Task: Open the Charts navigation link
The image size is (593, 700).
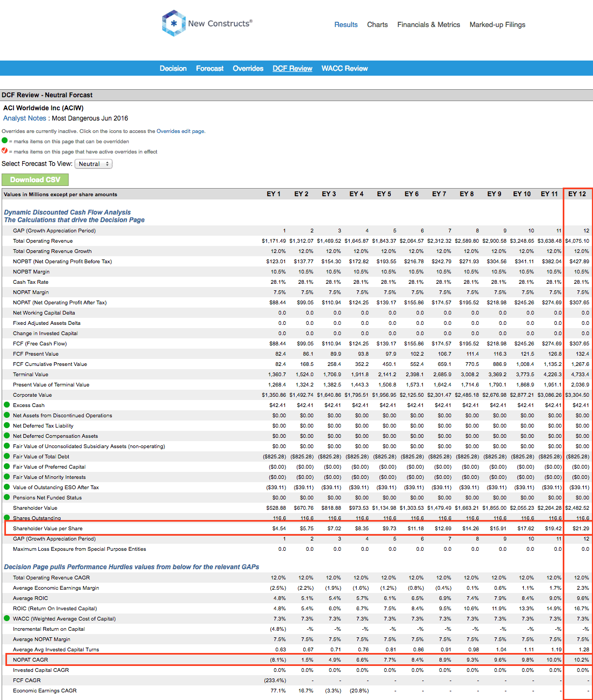Action: [377, 24]
